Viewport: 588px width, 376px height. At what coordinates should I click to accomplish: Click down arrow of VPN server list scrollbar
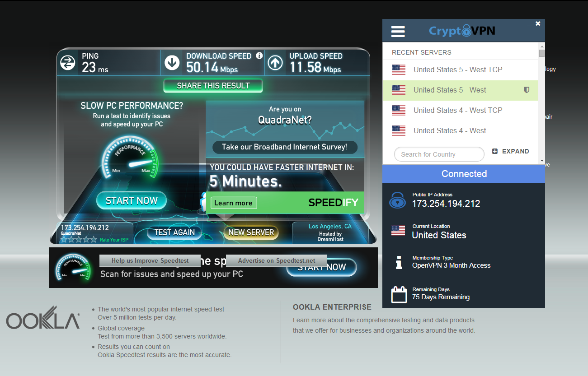[542, 161]
